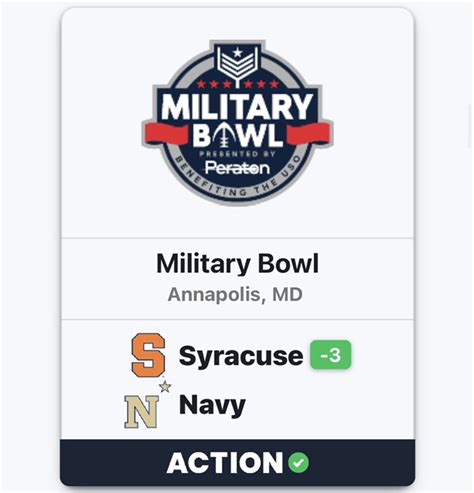Viewport: 474px width, 493px height.
Task: Click the star above the Navy logo
Action: (x=165, y=387)
